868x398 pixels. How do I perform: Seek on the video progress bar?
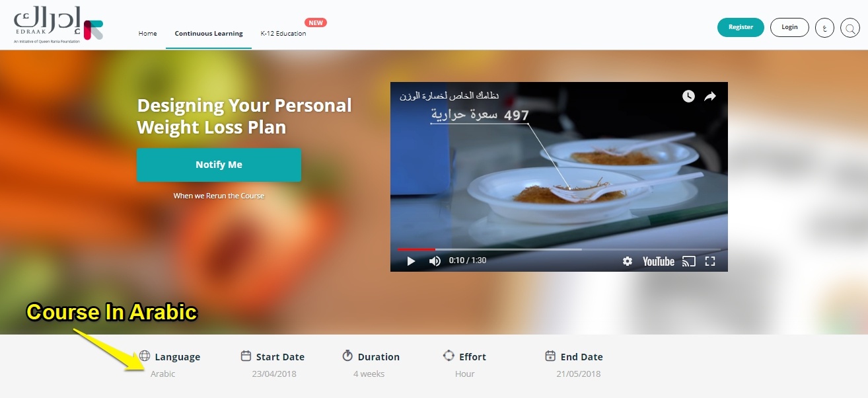pyautogui.click(x=559, y=249)
